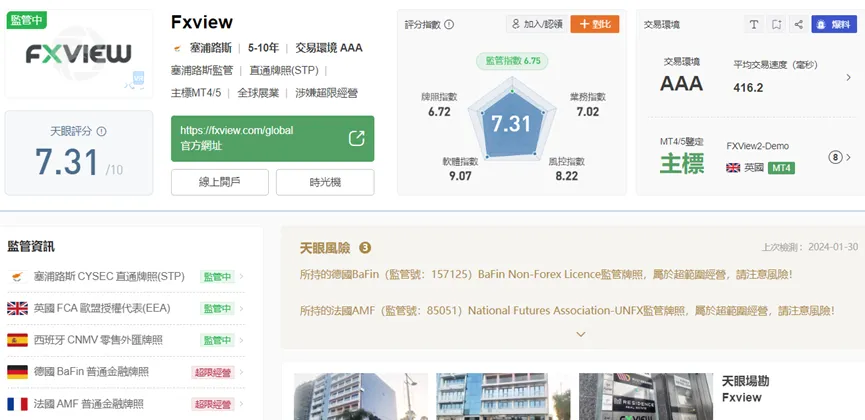Click the 監管中 tag in FCA row

click(217, 309)
